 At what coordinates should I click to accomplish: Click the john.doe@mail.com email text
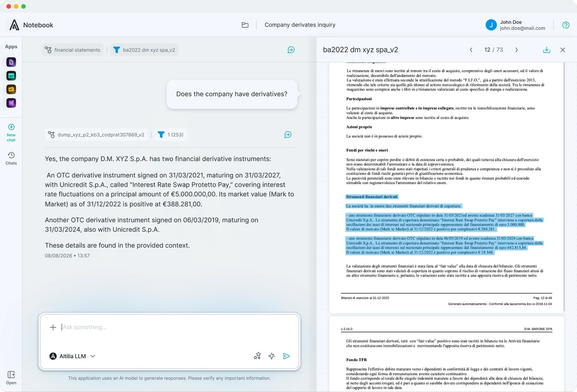522,28
